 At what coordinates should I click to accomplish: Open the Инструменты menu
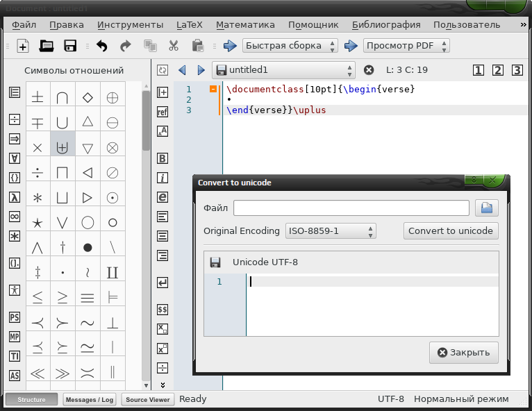point(131,25)
